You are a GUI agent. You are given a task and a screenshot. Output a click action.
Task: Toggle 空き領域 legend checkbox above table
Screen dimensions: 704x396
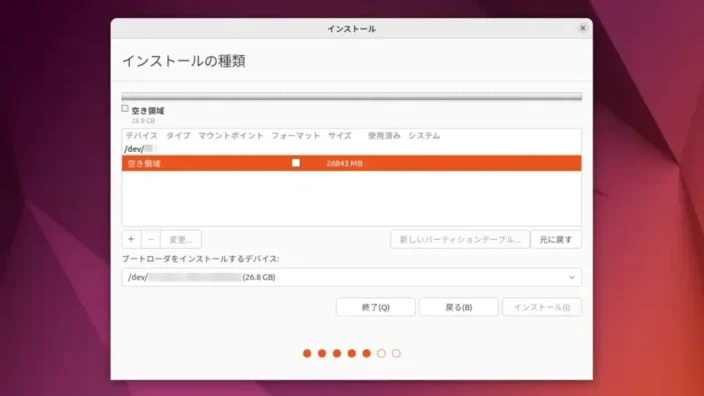pos(125,109)
